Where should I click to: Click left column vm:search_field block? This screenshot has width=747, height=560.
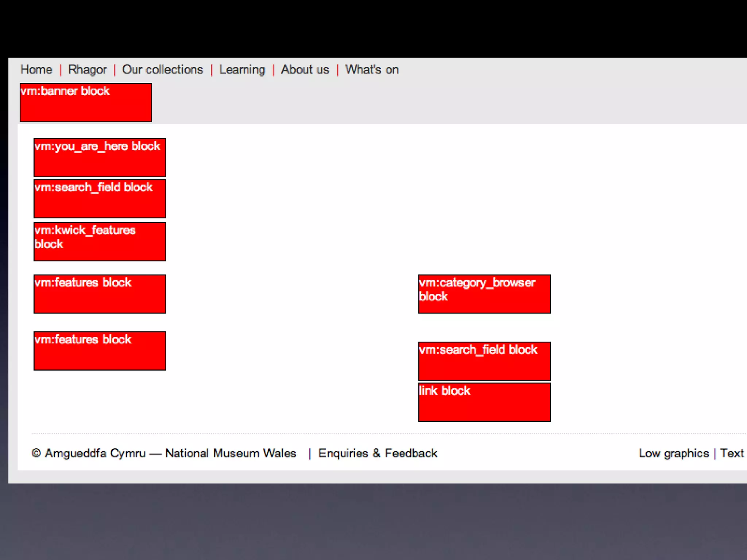click(100, 199)
